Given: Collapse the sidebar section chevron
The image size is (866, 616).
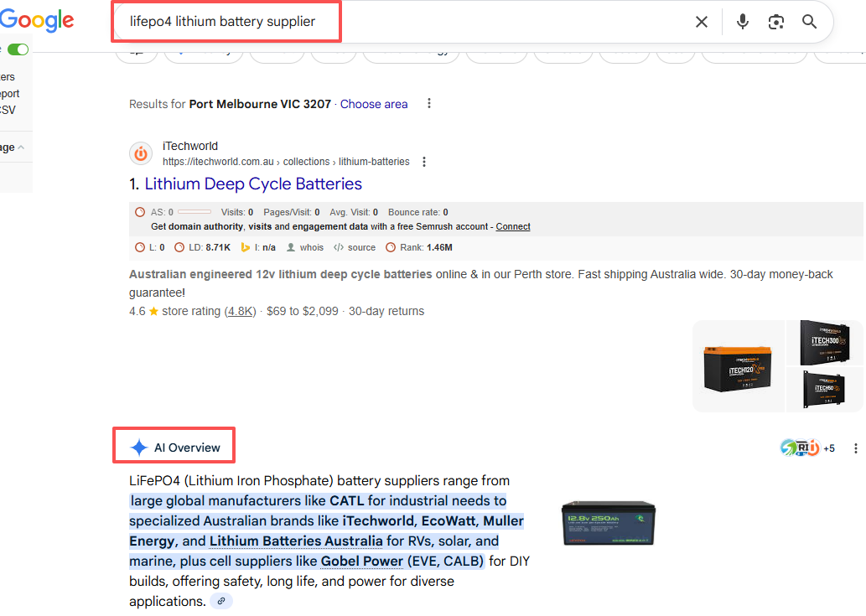Looking at the screenshot, I should point(21,148).
